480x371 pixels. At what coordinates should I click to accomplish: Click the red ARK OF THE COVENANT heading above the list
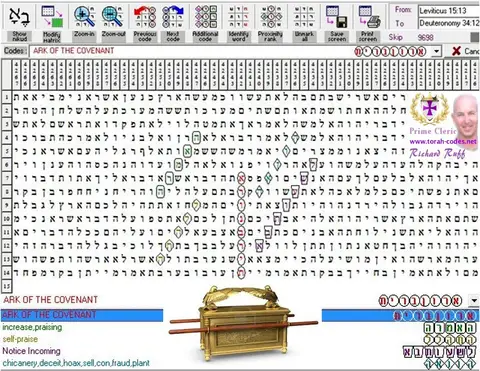(50, 300)
